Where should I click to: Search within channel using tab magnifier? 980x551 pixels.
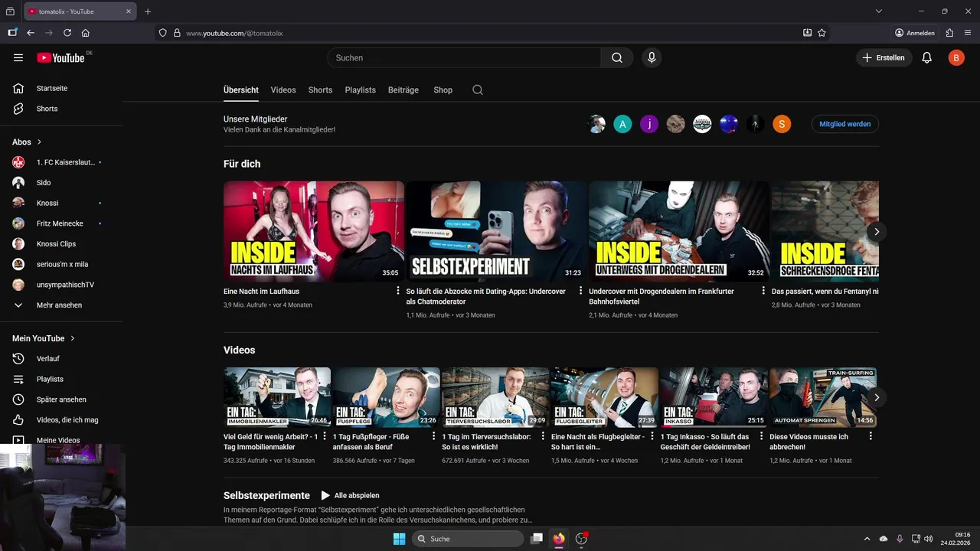[478, 90]
